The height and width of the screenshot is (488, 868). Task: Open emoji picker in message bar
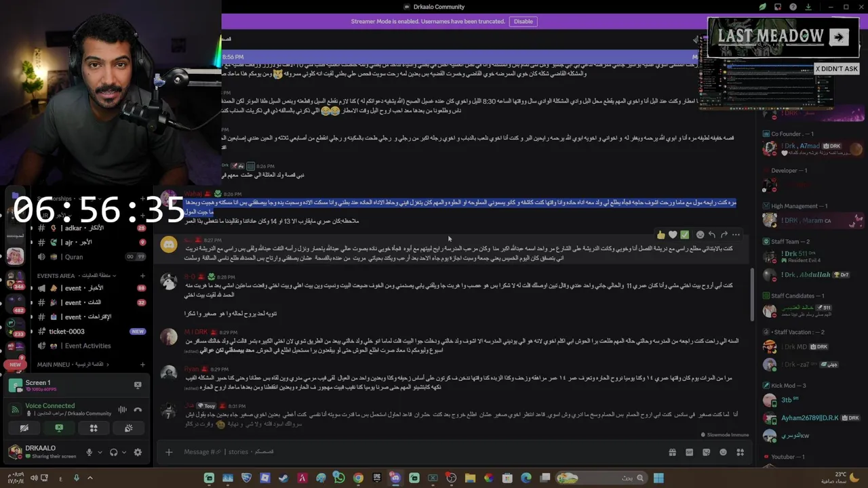(x=723, y=452)
